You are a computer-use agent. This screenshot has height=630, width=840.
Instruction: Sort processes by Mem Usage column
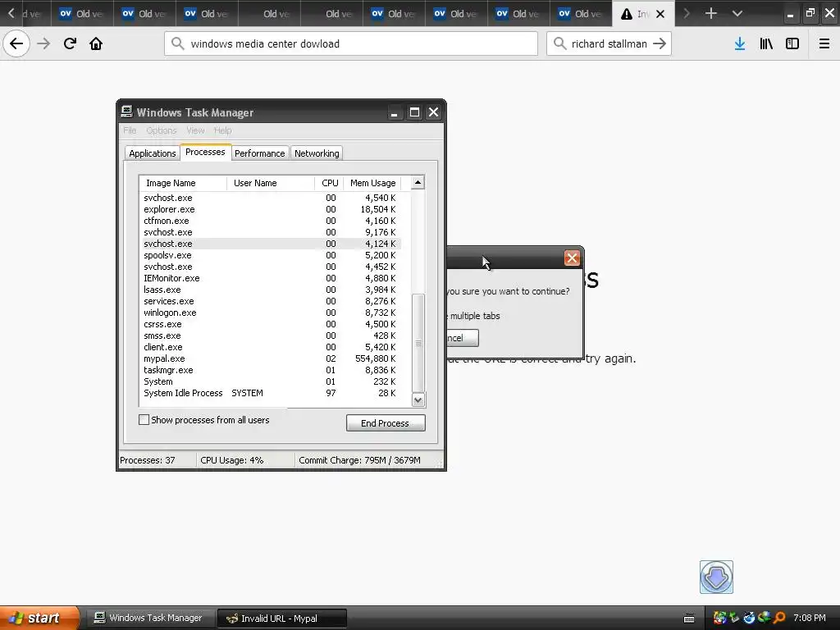(x=372, y=183)
